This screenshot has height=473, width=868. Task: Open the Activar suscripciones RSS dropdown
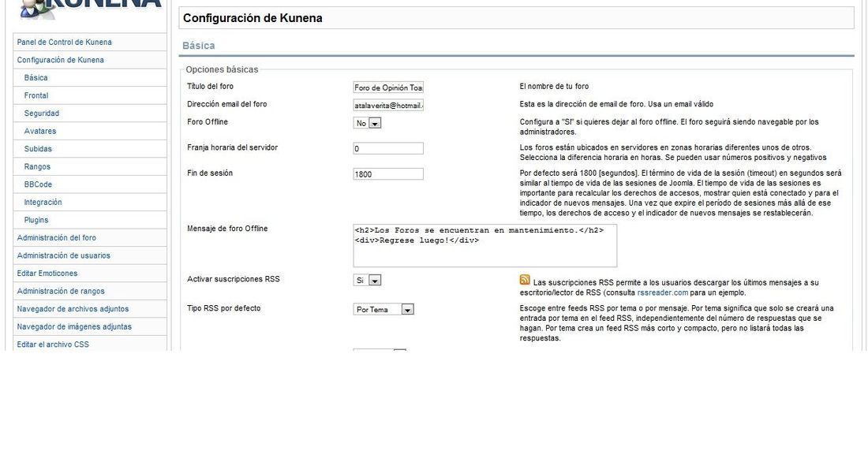click(367, 280)
